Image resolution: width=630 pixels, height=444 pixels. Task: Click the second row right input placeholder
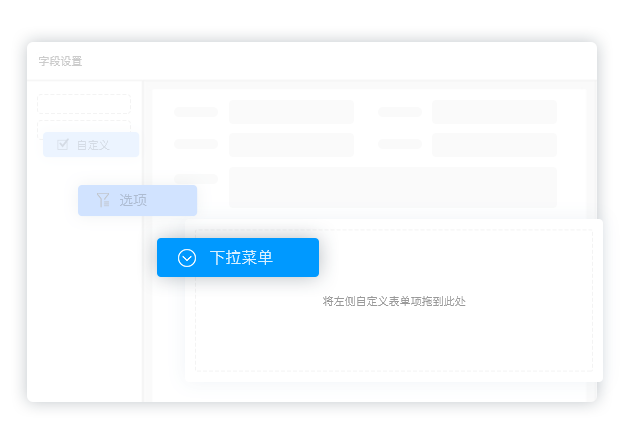(494, 145)
